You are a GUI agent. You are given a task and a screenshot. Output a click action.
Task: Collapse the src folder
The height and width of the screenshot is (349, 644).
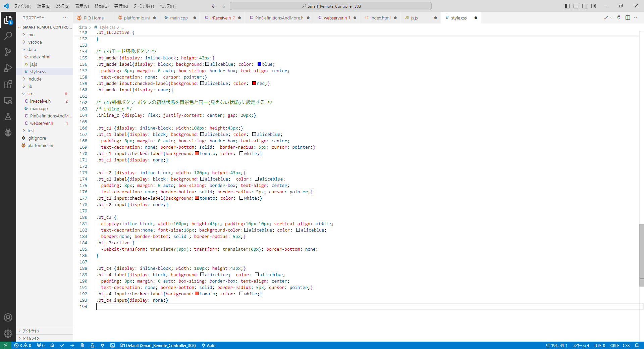[x=30, y=94]
